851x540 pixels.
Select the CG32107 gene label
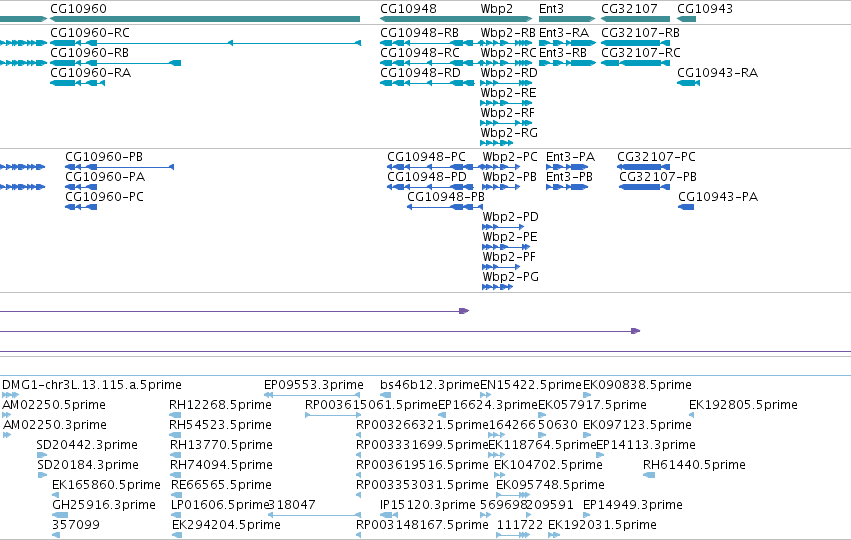coord(629,9)
